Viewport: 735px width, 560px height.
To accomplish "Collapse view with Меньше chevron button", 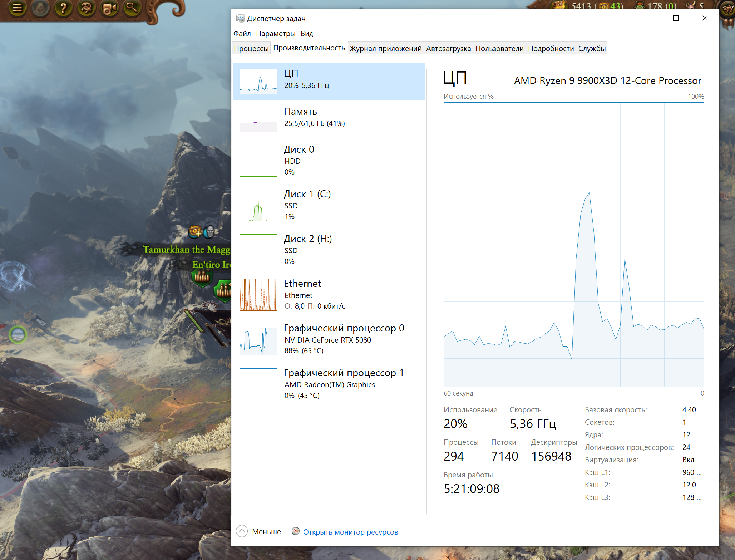I will coord(242,531).
